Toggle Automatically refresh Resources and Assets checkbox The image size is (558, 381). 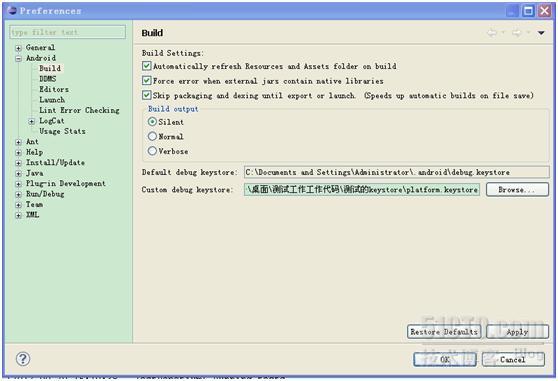146,66
